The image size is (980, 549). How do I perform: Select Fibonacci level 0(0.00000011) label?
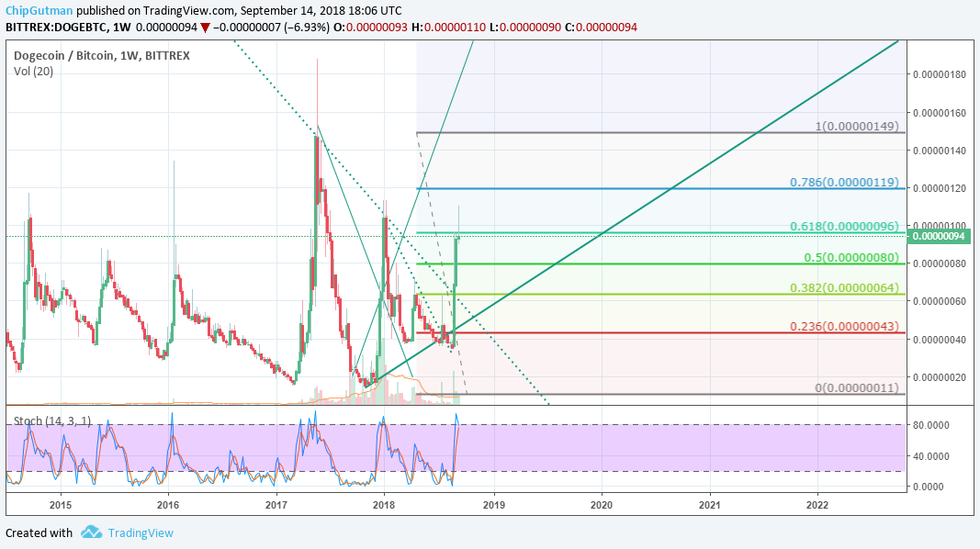[857, 387]
